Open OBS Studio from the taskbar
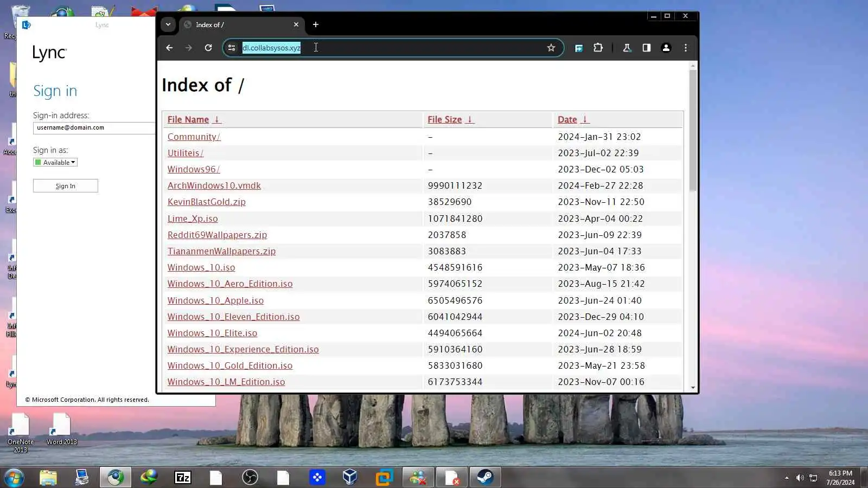 (x=250, y=478)
